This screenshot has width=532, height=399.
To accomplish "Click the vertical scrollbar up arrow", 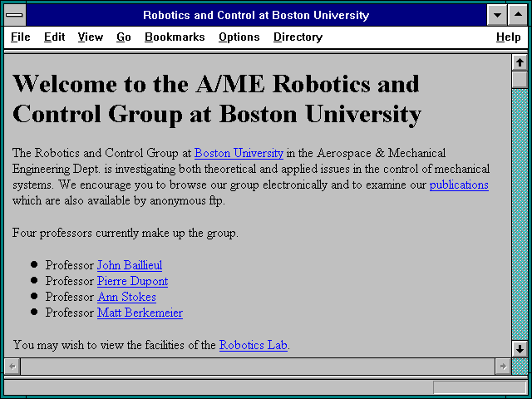I will coord(520,62).
